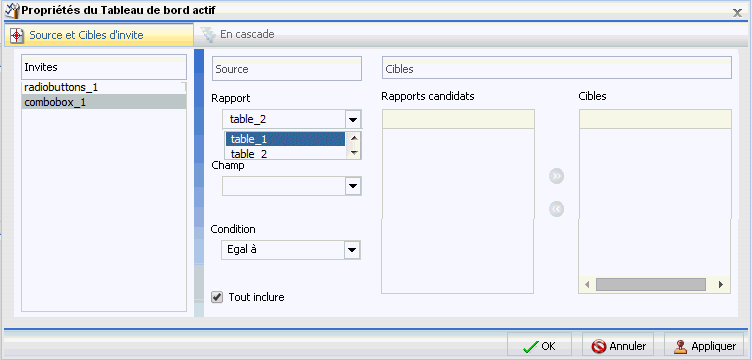Screen dimensions: 752x360
Task: Click the remove-from-targets double arrow button
Action: [556, 209]
